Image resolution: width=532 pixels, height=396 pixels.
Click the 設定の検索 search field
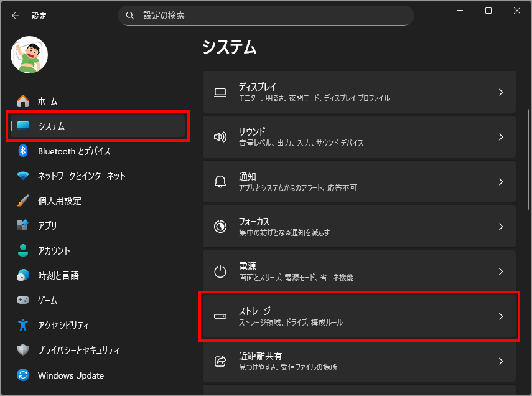click(x=274, y=16)
